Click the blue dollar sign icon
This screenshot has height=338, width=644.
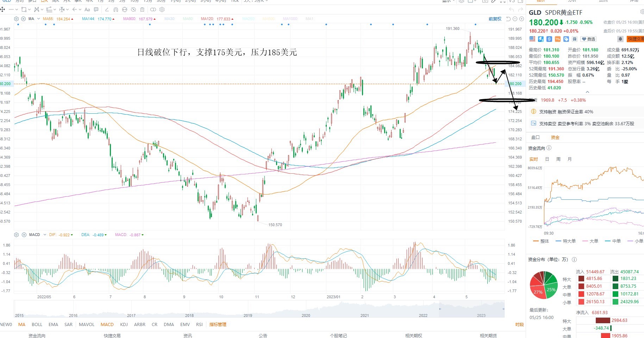549,39
